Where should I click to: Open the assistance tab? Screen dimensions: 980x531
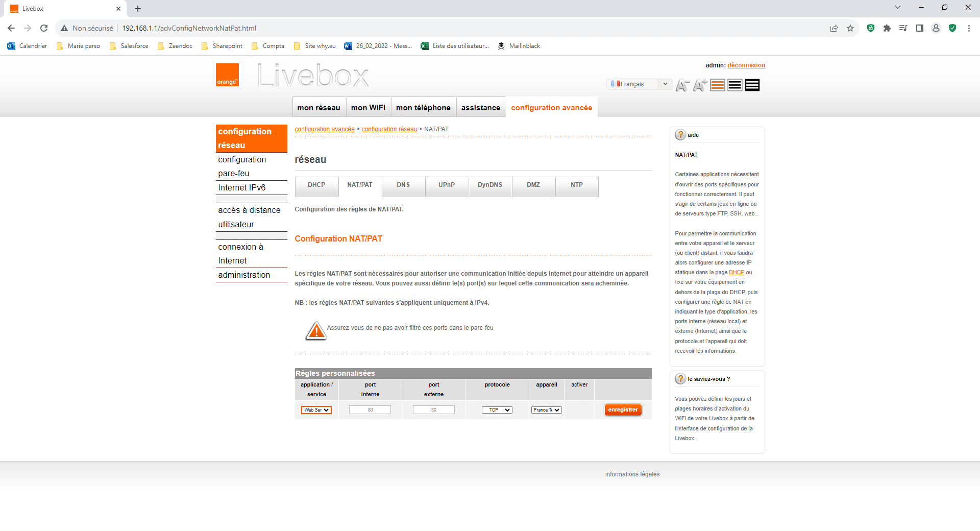tap(481, 107)
